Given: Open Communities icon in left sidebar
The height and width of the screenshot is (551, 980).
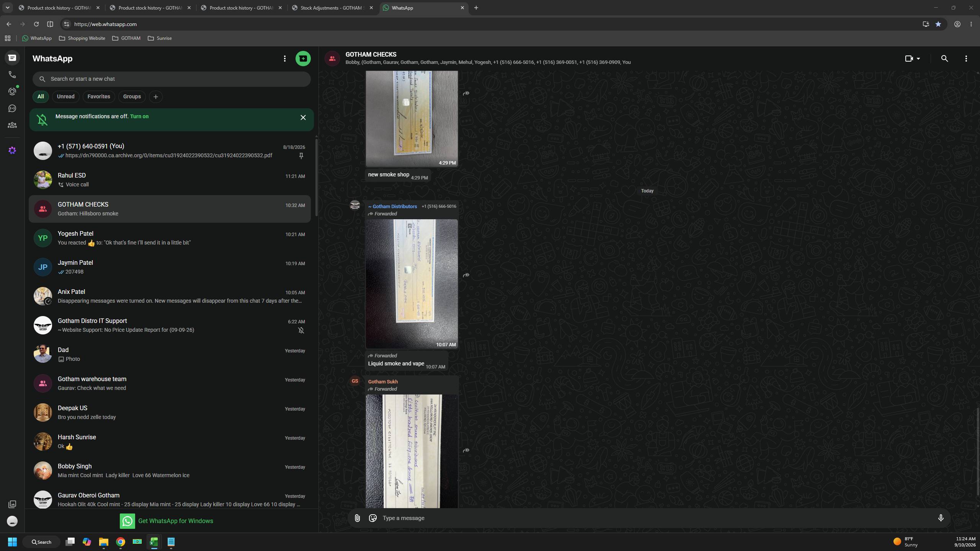Looking at the screenshot, I should coord(12,125).
